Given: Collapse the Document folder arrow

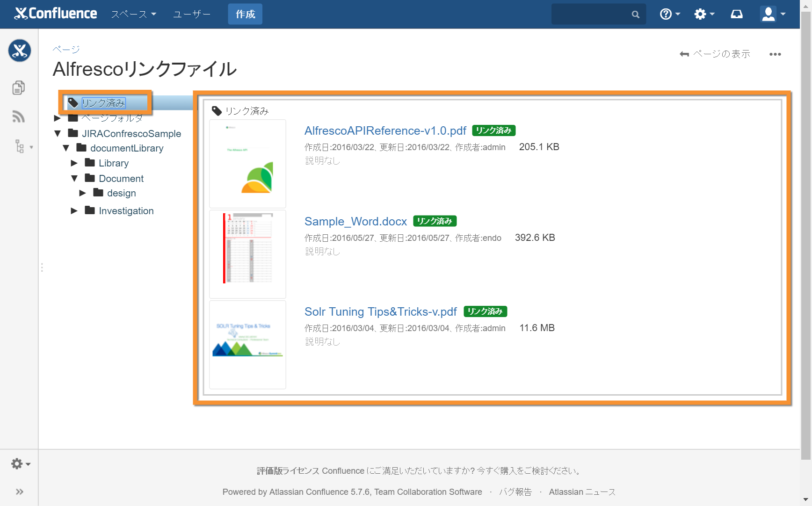Looking at the screenshot, I should [x=74, y=178].
